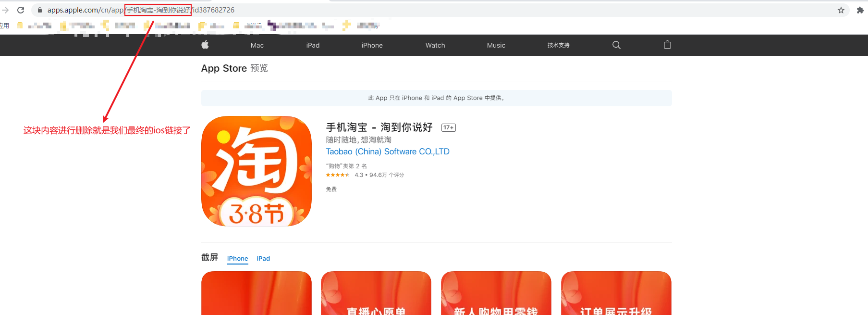
Task: Open the first plain red screenshot
Action: point(257,293)
